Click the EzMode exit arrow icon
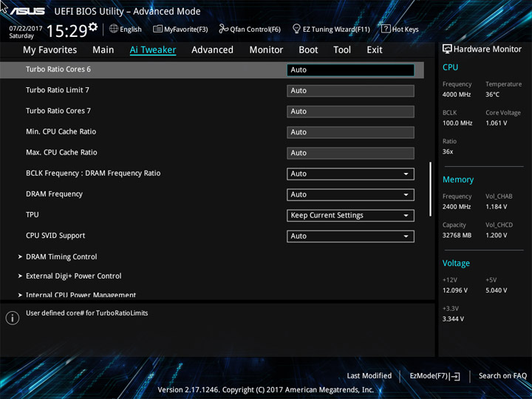Screen dimensions: 532x399 pyautogui.click(x=454, y=376)
